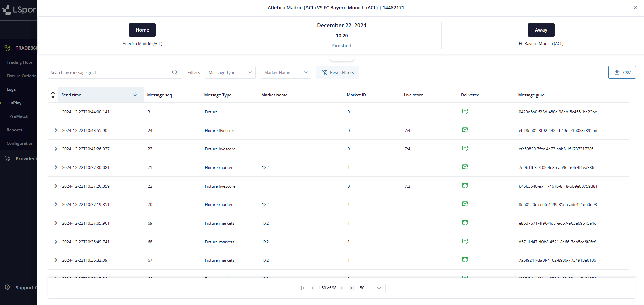Image resolution: width=644 pixels, height=305 pixels.
Task: Click the Home team button
Action: tap(142, 30)
